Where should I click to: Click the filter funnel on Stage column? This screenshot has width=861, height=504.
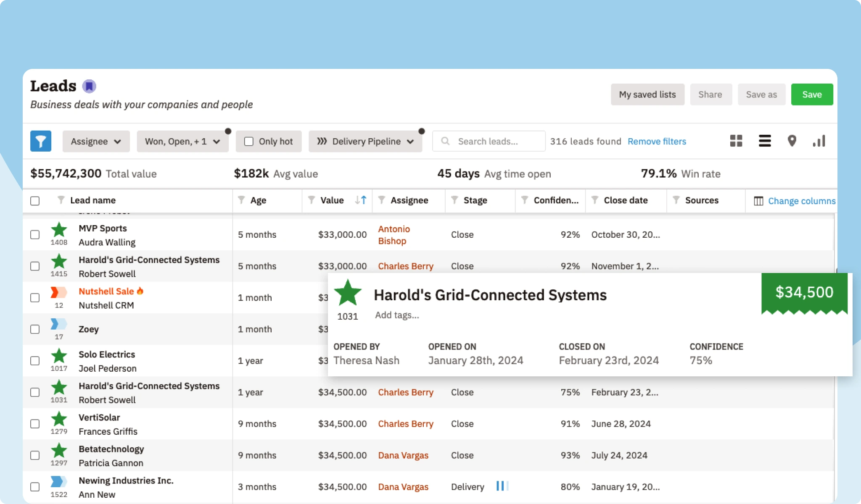(x=454, y=200)
